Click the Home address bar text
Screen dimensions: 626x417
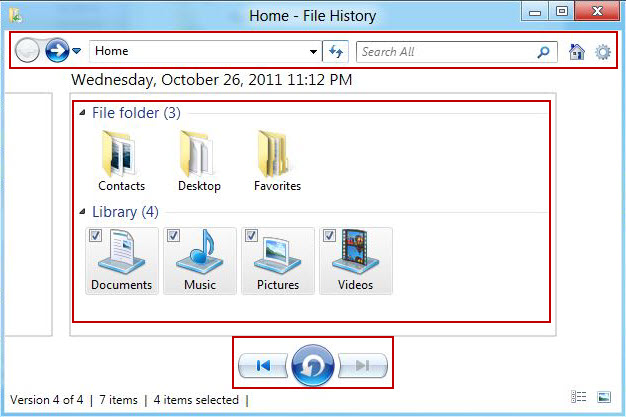[112, 51]
